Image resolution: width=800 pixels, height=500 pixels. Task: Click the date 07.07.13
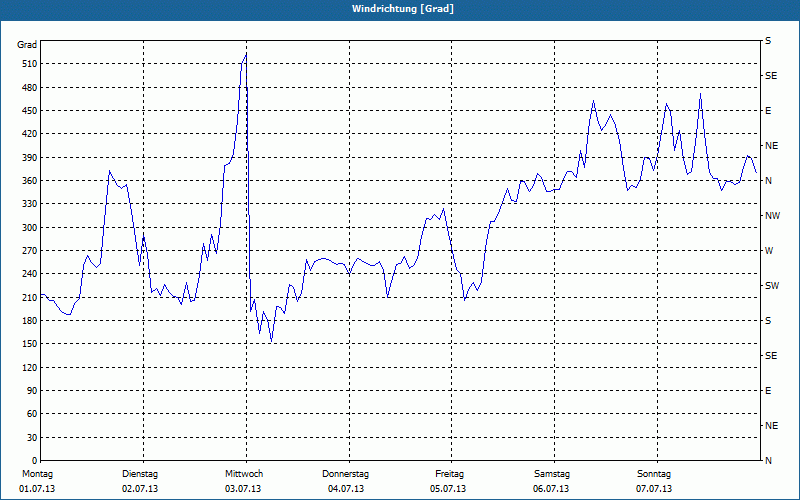tap(654, 489)
